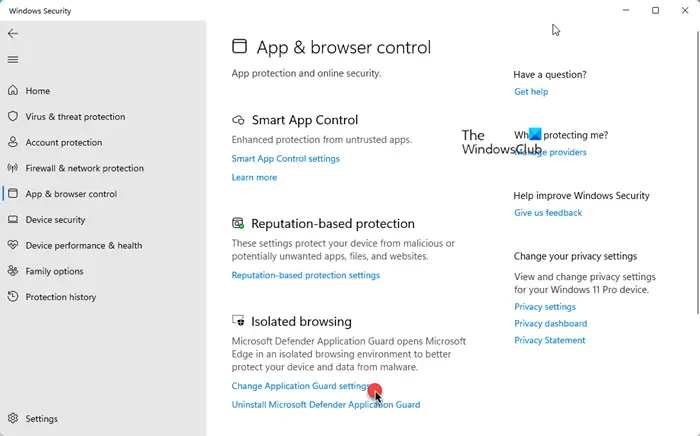Open Settings at sidebar bottom
Image resolution: width=700 pixels, height=436 pixels.
[42, 419]
